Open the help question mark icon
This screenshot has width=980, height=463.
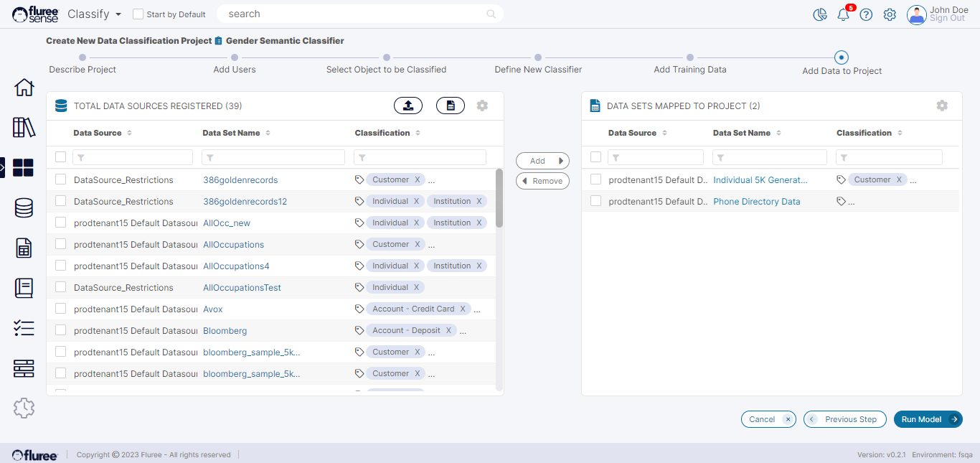(866, 14)
